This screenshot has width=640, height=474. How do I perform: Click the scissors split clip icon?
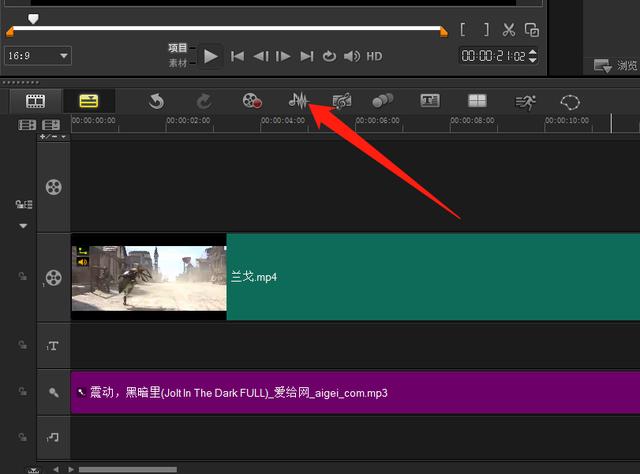(509, 30)
